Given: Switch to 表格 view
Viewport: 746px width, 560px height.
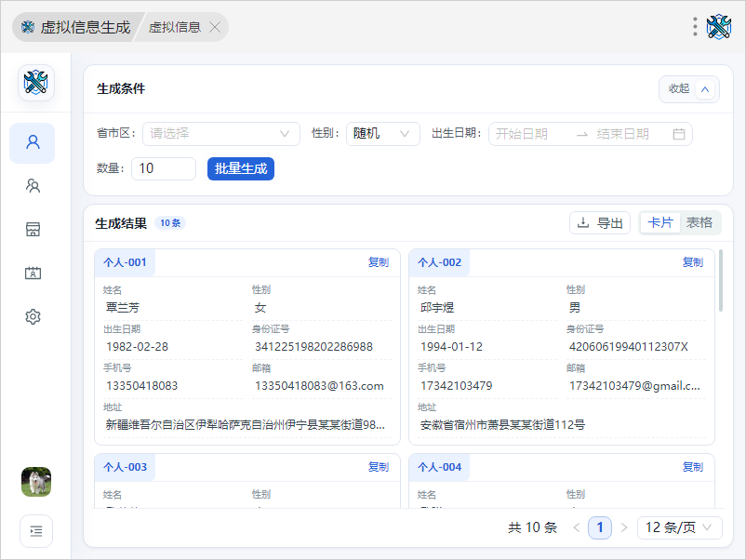Looking at the screenshot, I should (x=699, y=222).
